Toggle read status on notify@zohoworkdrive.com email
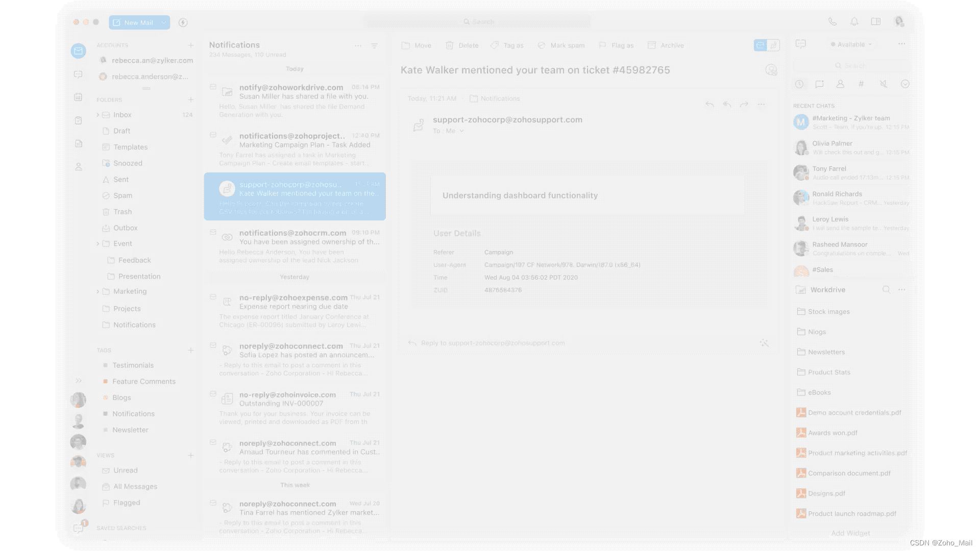The height and width of the screenshot is (551, 980). 213,87
